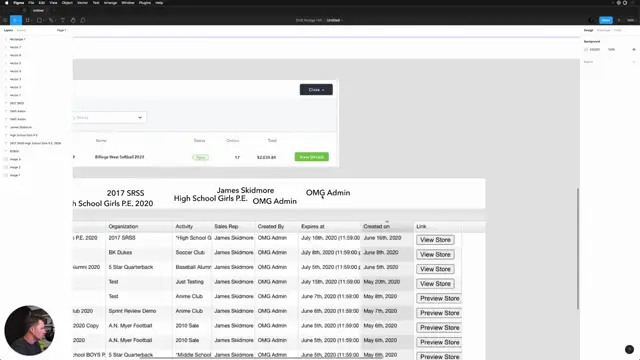Click the background hex color value field
Viewport: 640px width, 360px height.
coord(595,49)
